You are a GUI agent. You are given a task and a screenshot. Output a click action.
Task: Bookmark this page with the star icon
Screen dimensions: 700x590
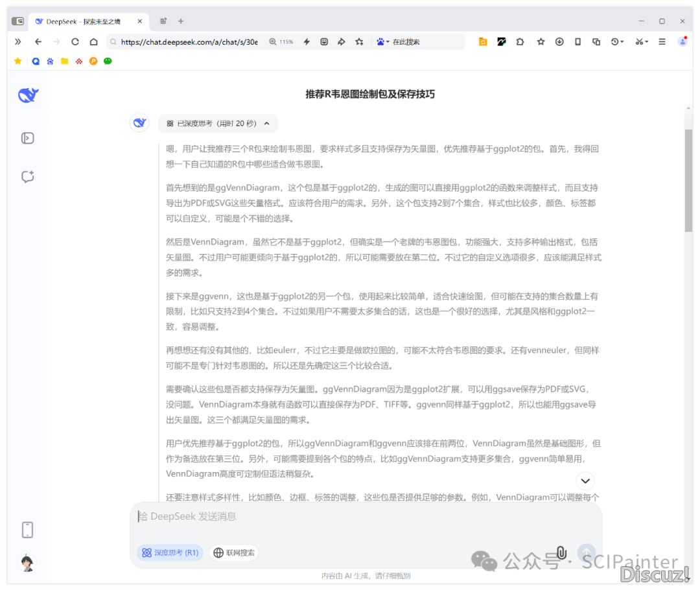pyautogui.click(x=359, y=42)
